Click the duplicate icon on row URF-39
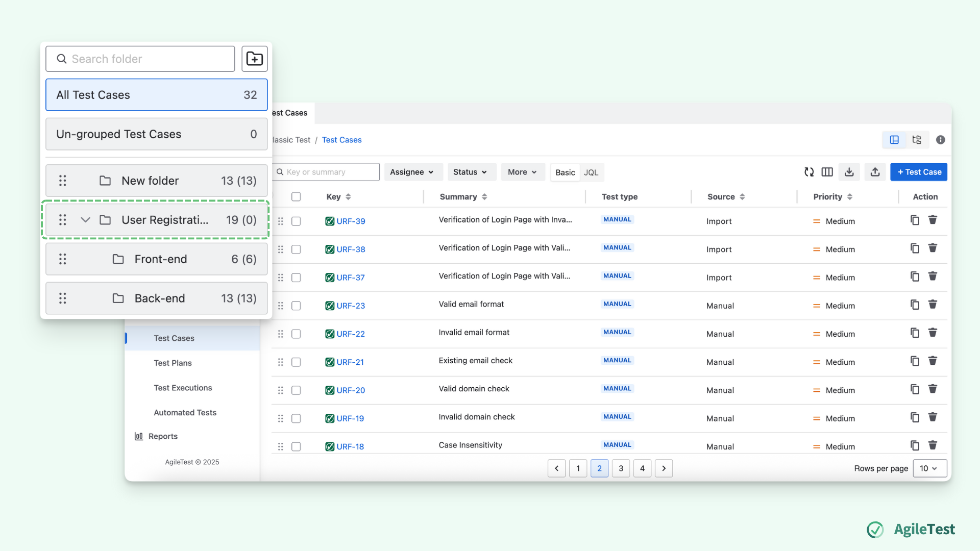The image size is (980, 551). tap(915, 219)
